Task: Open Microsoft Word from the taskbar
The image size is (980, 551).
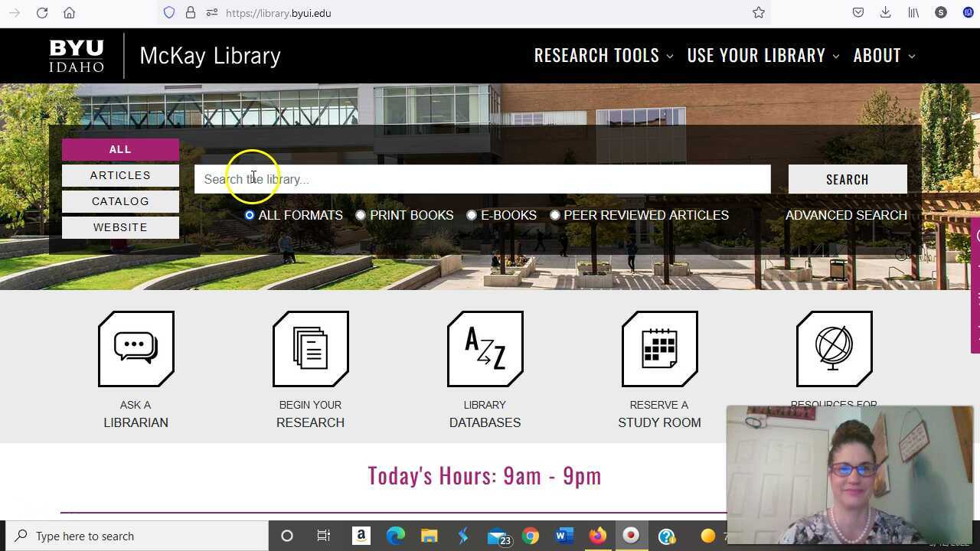Action: point(565,536)
